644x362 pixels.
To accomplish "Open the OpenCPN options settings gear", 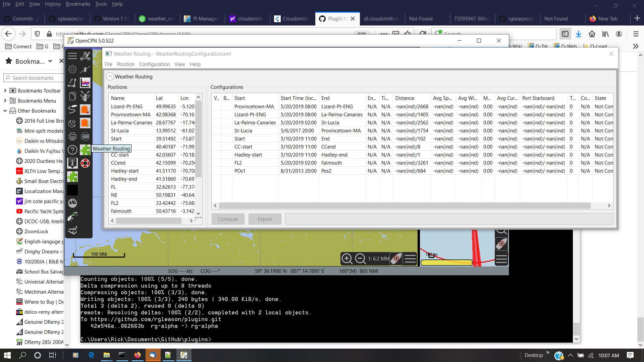I will click(72, 70).
